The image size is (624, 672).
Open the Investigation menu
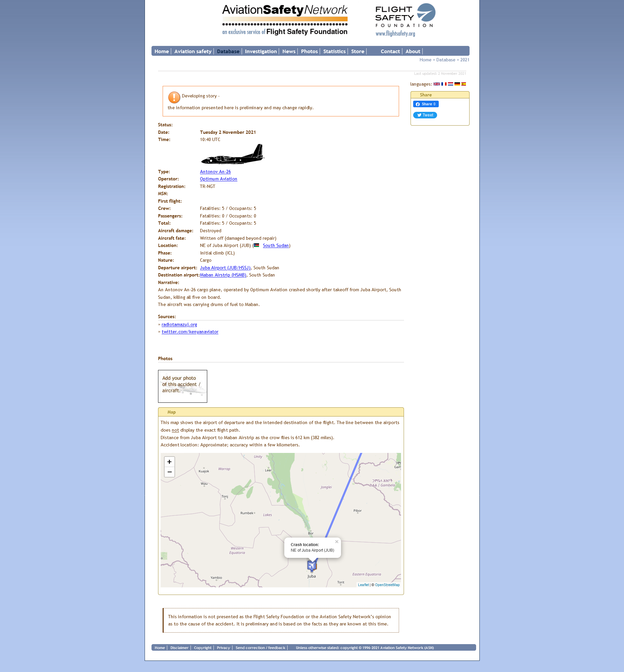pyautogui.click(x=261, y=51)
